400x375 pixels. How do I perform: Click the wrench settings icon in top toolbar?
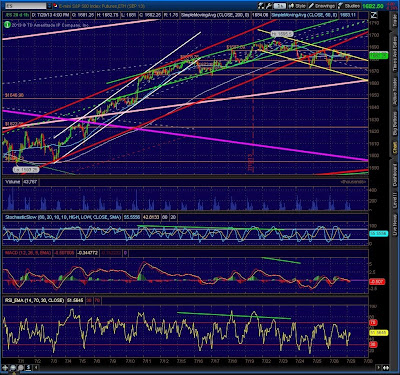click(x=269, y=6)
